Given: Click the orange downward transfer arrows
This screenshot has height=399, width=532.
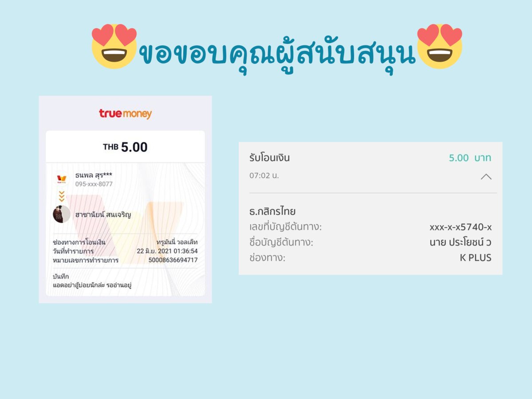Looking at the screenshot, I should click(61, 196).
